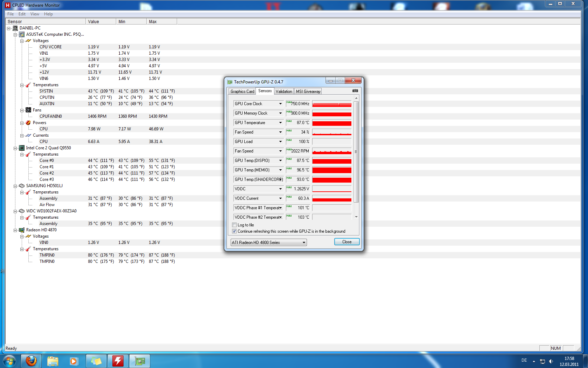
Task: Click the HWMonitor red lightning taskbar icon
Action: pos(118,361)
